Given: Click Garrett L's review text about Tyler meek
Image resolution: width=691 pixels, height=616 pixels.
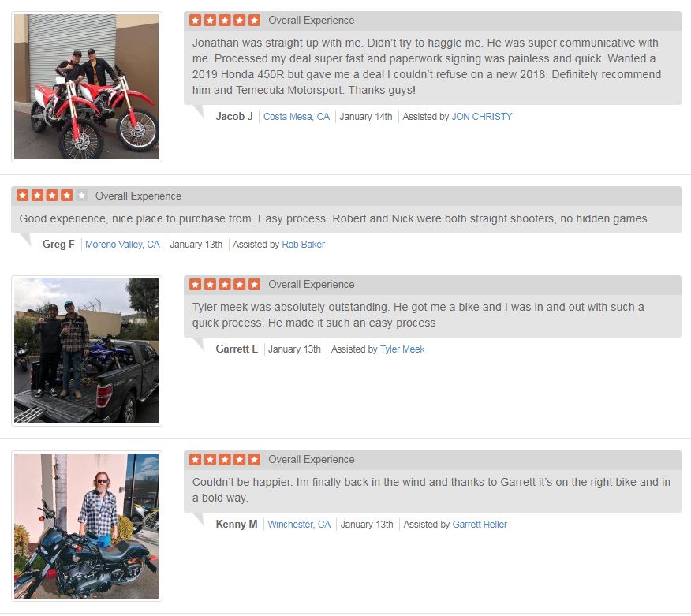Looking at the screenshot, I should (418, 315).
